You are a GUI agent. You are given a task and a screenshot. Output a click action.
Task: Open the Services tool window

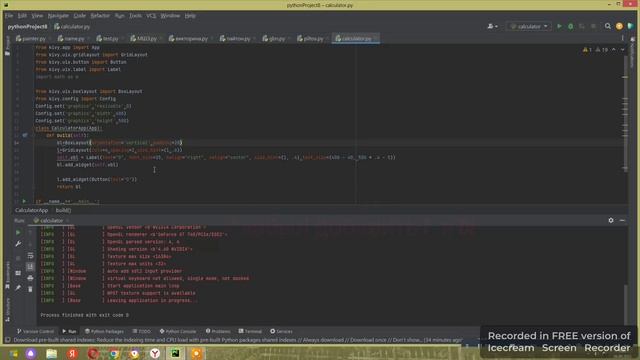click(281, 331)
